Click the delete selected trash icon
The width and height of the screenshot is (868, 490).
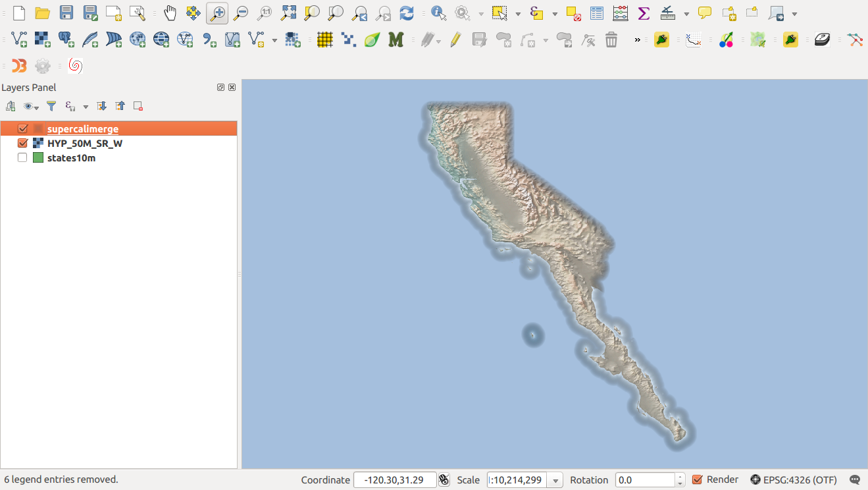611,40
